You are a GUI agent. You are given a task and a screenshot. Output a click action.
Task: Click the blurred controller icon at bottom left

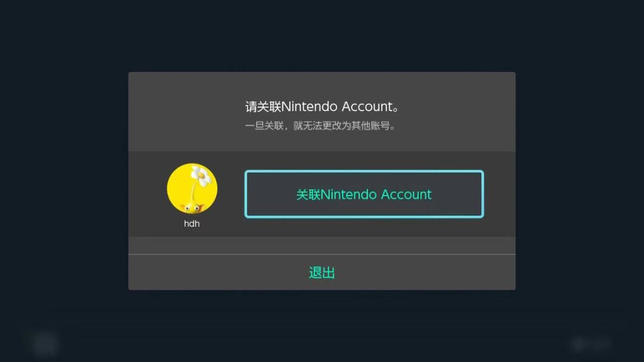click(x=44, y=344)
